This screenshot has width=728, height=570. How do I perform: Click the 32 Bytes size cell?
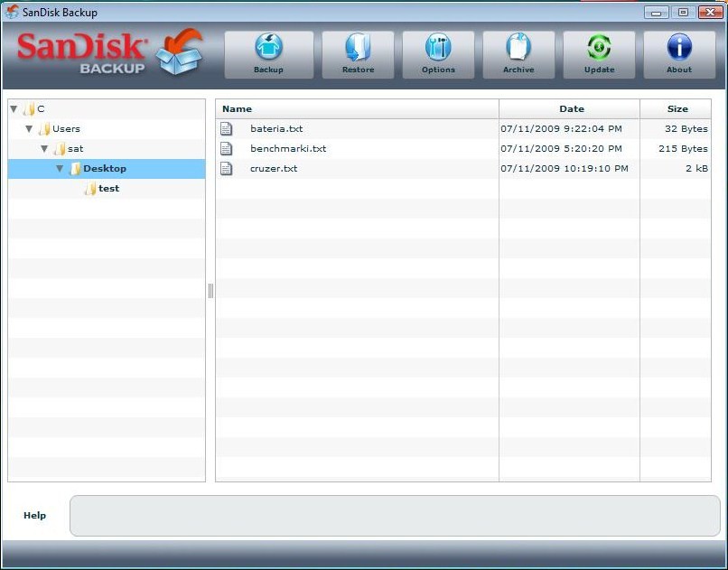pyautogui.click(x=686, y=128)
